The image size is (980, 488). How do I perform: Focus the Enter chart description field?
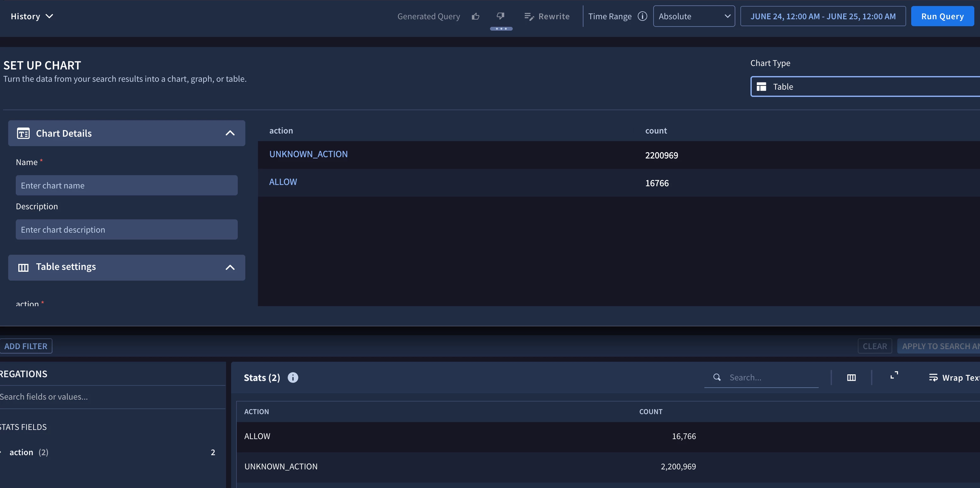pos(127,230)
